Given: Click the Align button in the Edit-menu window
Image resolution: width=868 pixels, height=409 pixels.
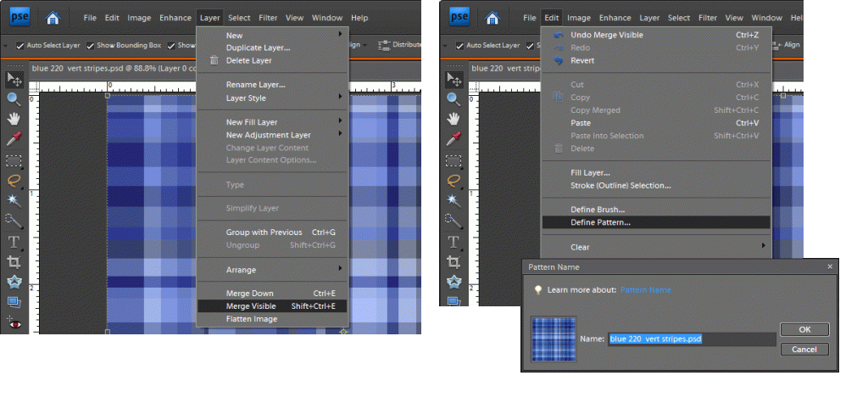Looking at the screenshot, I should click(x=786, y=45).
